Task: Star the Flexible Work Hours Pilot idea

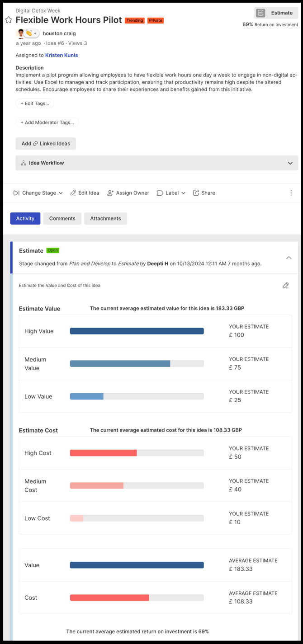Action: pyautogui.click(x=9, y=20)
